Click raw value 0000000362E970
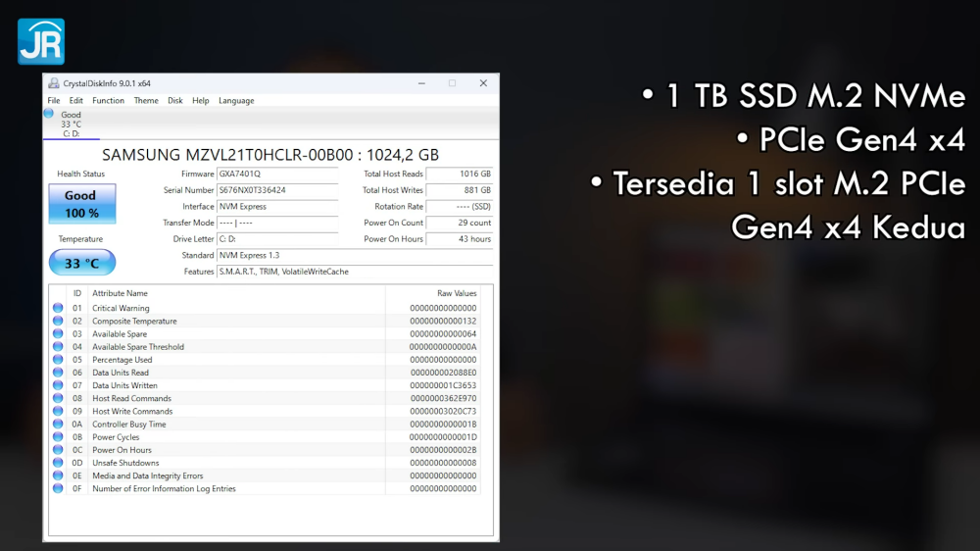Screen dimensions: 980x551 (443, 398)
